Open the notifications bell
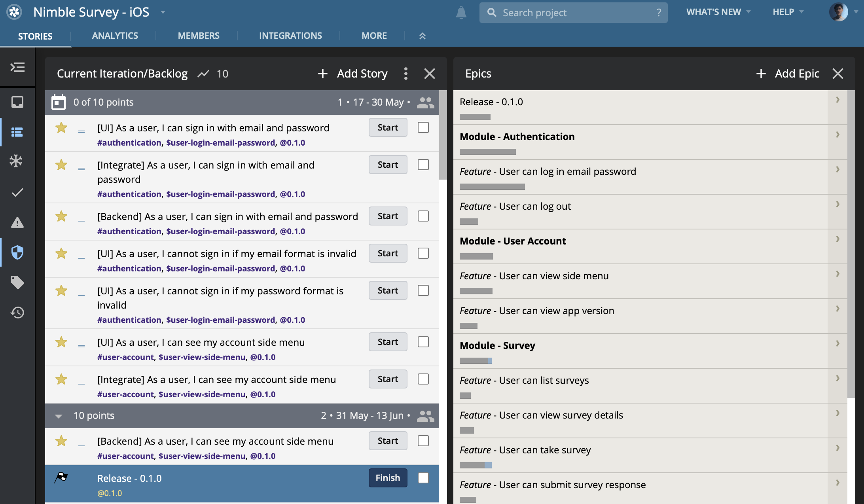Image resolution: width=864 pixels, height=504 pixels. click(461, 13)
